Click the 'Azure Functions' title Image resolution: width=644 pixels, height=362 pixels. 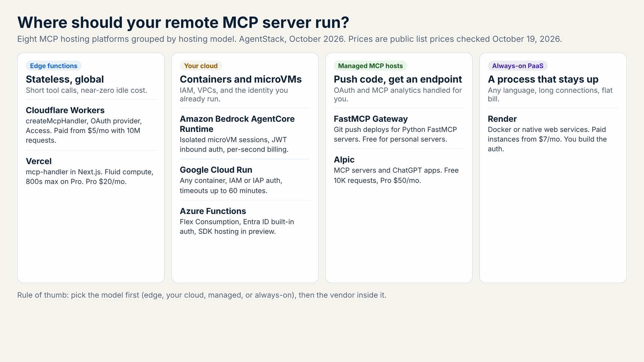[x=213, y=211]
